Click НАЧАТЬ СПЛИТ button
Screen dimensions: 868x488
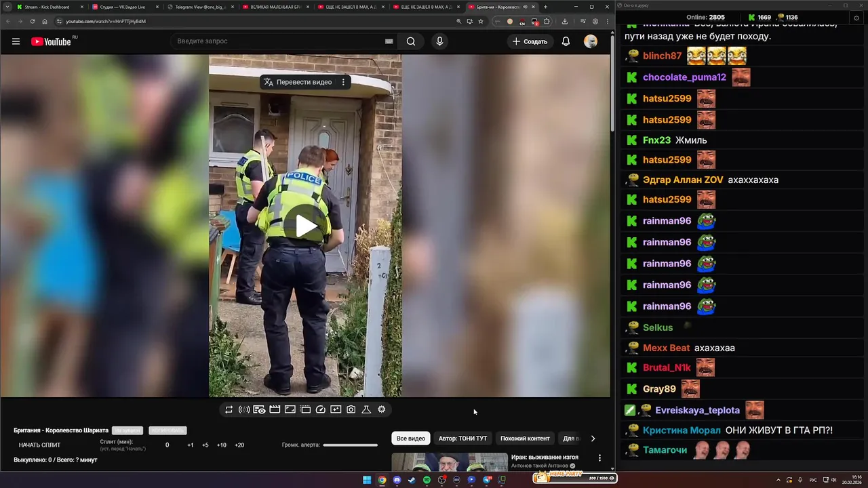coord(39,445)
